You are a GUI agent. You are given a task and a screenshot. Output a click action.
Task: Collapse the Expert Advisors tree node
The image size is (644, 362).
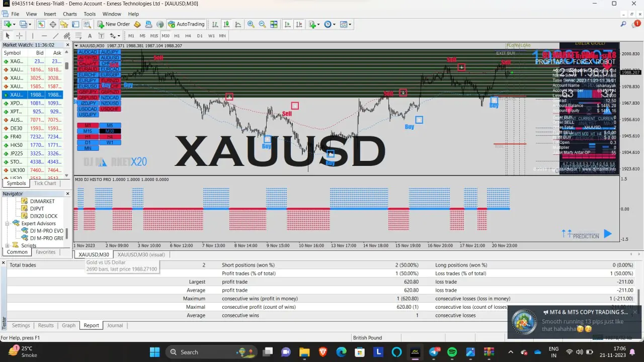point(8,223)
